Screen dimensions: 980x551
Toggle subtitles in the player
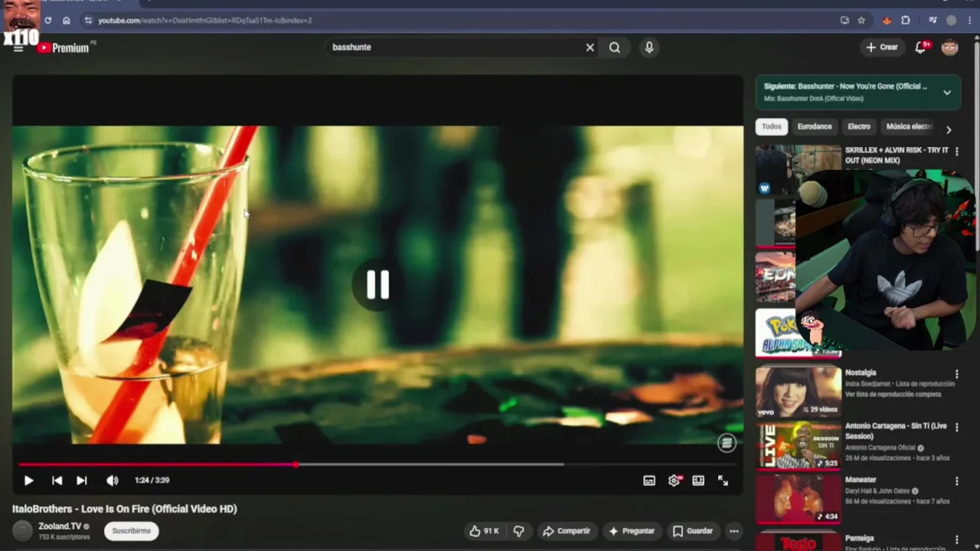tap(649, 481)
